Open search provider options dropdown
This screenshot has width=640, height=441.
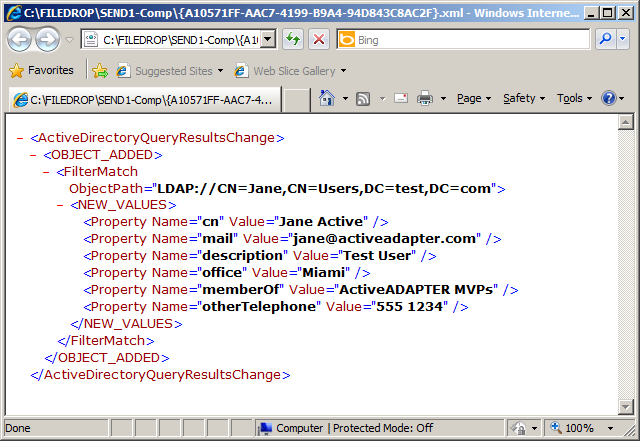622,40
